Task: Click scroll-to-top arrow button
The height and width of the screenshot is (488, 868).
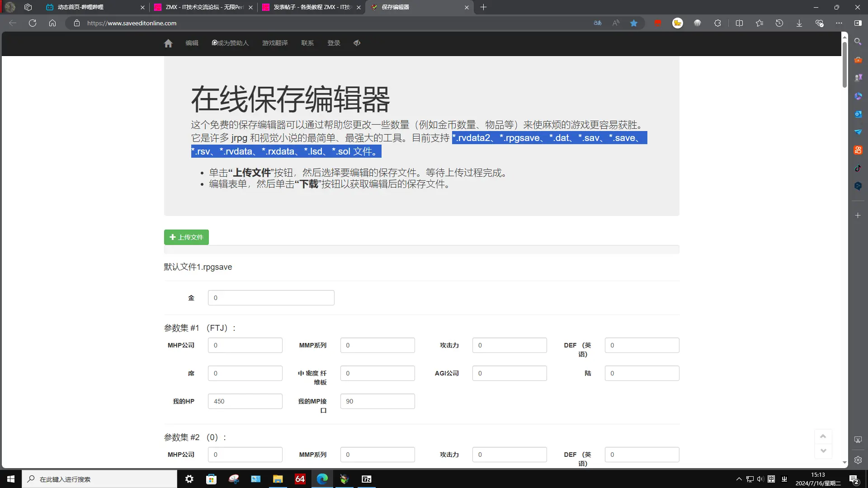Action: (823, 436)
